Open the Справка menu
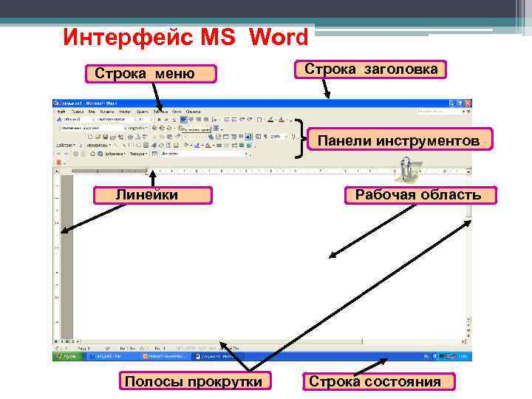 pos(194,112)
